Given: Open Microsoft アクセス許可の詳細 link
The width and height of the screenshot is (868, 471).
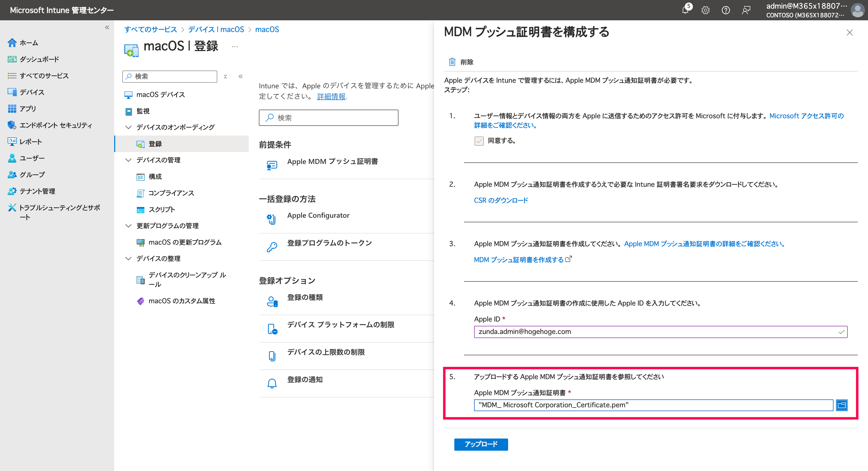Looking at the screenshot, I should click(659, 121).
